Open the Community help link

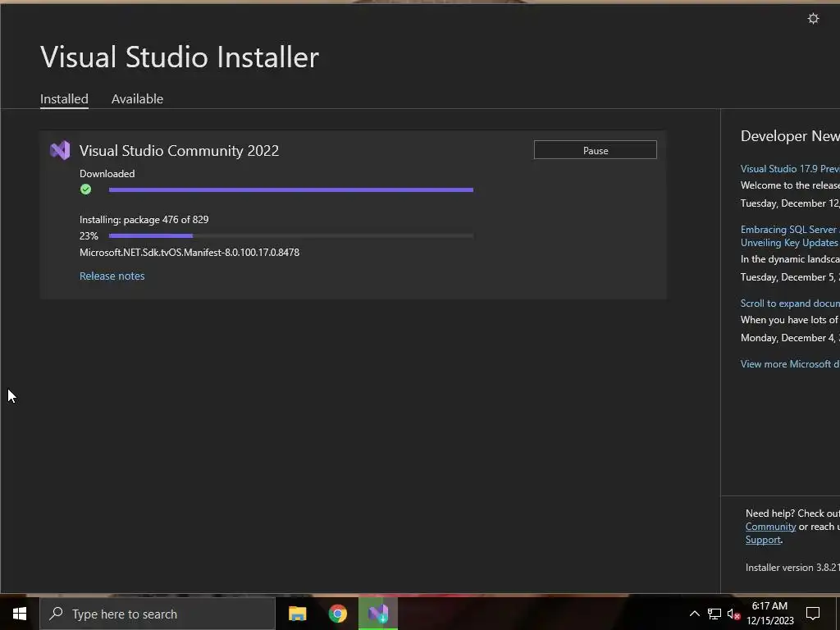click(770, 527)
